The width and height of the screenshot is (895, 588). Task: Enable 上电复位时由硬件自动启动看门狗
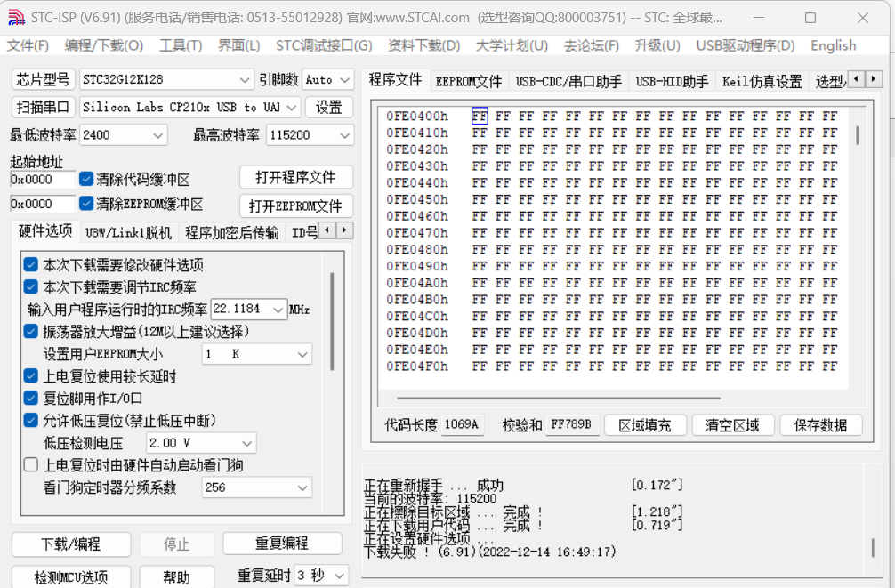point(31,464)
